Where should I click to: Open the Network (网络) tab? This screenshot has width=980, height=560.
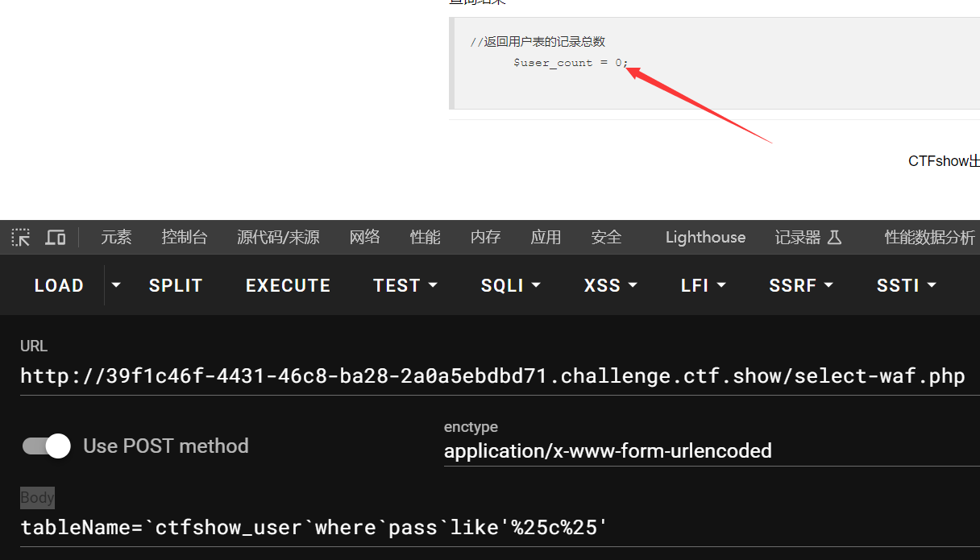click(364, 237)
